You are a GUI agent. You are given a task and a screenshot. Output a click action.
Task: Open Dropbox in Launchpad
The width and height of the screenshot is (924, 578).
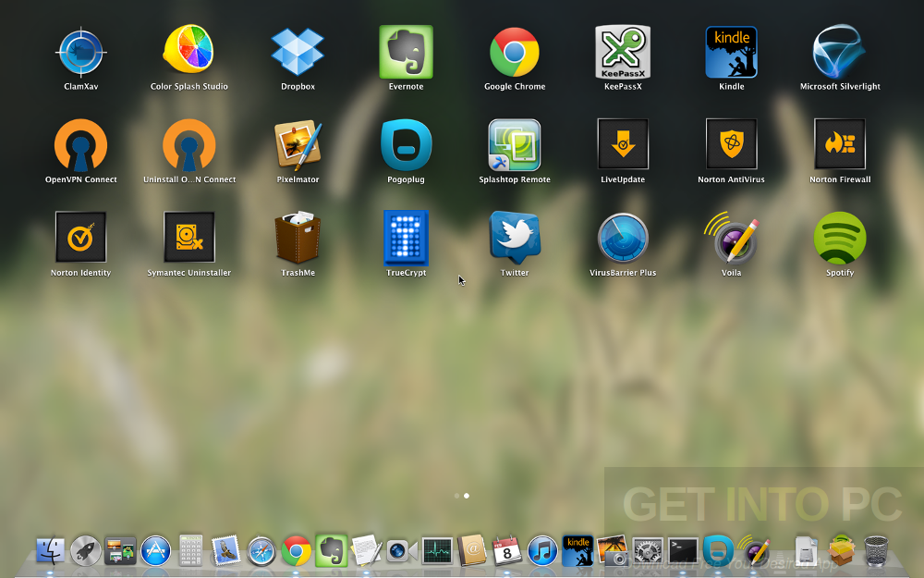298,52
